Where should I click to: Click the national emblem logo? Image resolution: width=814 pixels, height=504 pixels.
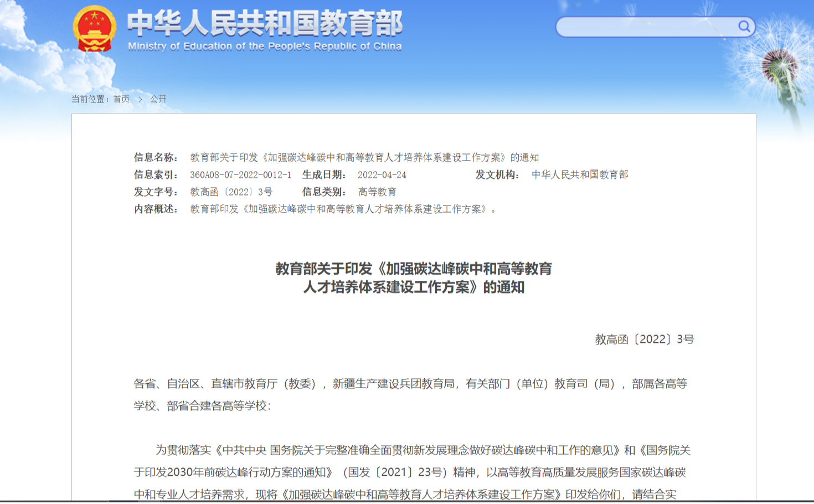pyautogui.click(x=95, y=29)
